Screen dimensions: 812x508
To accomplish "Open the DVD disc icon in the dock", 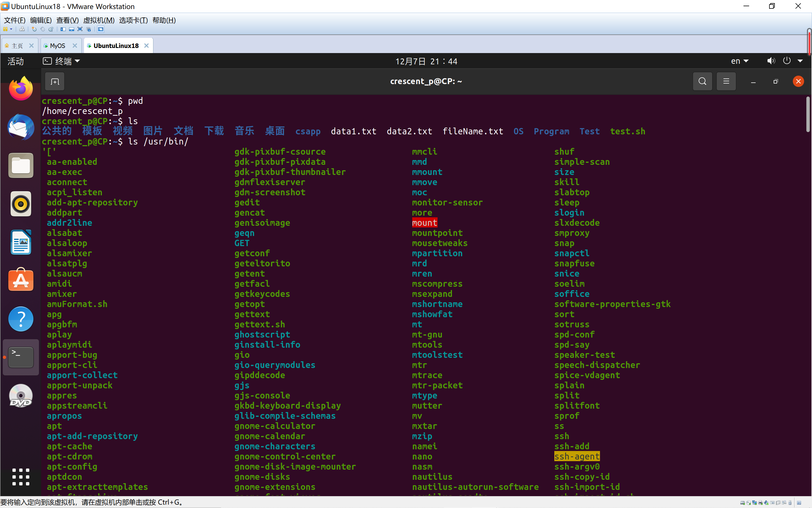I will point(21,396).
